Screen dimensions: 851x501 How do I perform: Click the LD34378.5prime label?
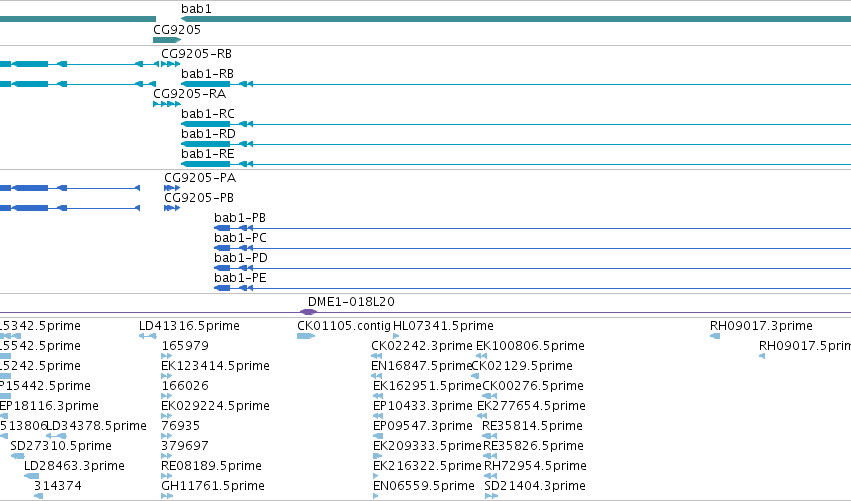click(x=97, y=427)
